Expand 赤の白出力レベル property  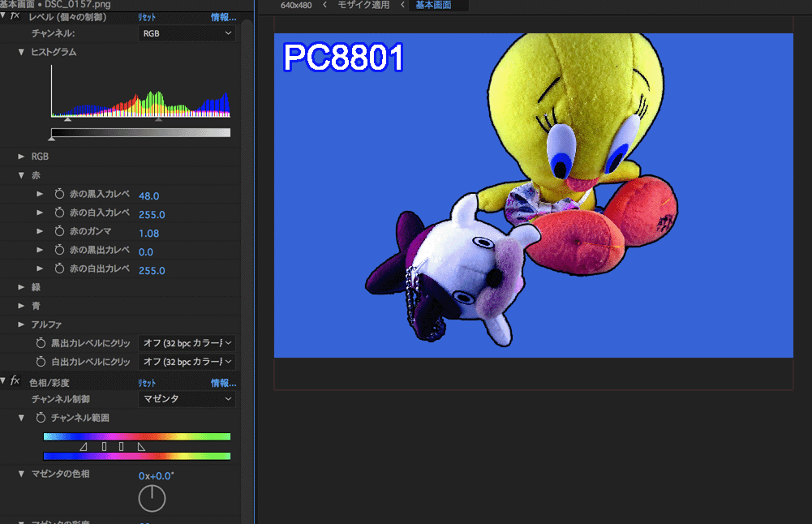[40, 268]
